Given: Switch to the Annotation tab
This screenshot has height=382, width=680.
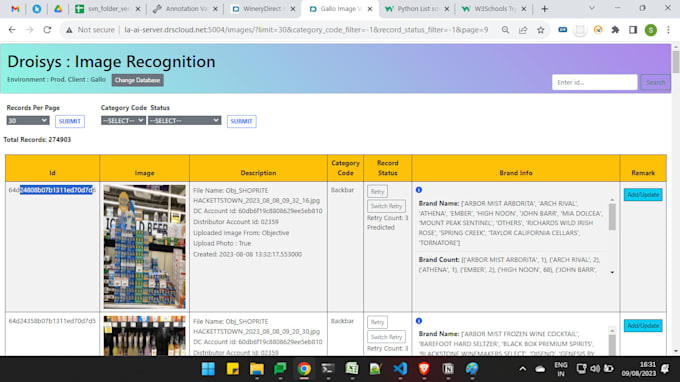Looking at the screenshot, I should (185, 9).
